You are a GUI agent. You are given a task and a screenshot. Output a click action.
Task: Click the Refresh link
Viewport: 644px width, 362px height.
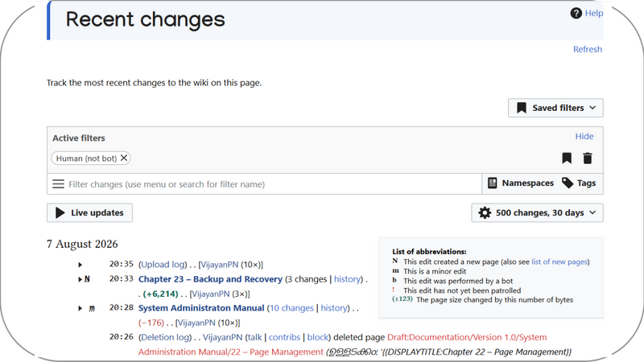point(588,49)
